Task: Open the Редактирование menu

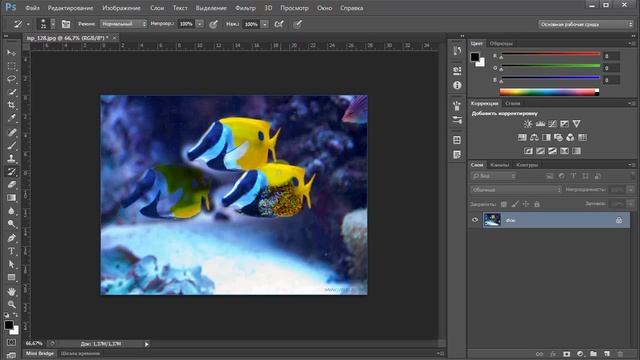Action: point(70,8)
